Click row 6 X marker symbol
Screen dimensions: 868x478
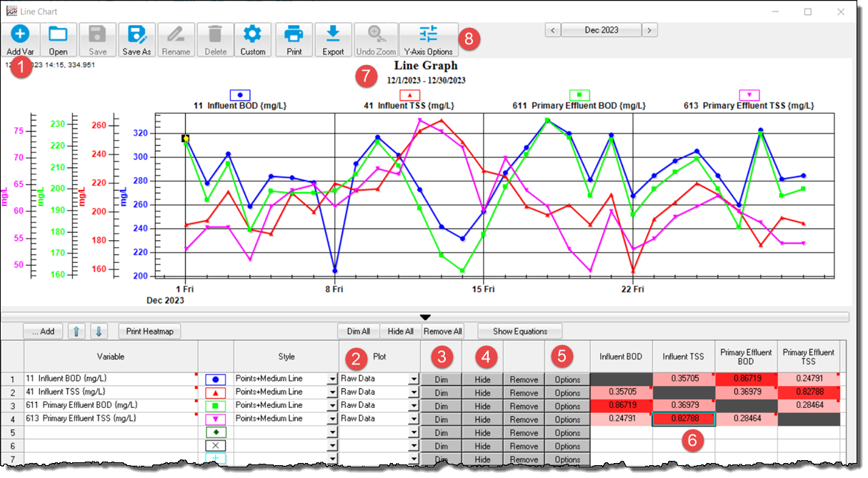216,445
